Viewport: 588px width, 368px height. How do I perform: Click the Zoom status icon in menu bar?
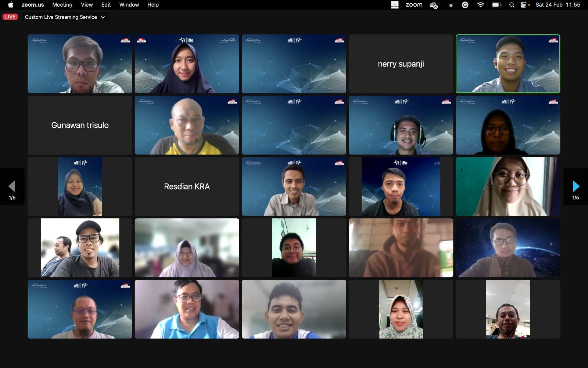(x=414, y=5)
